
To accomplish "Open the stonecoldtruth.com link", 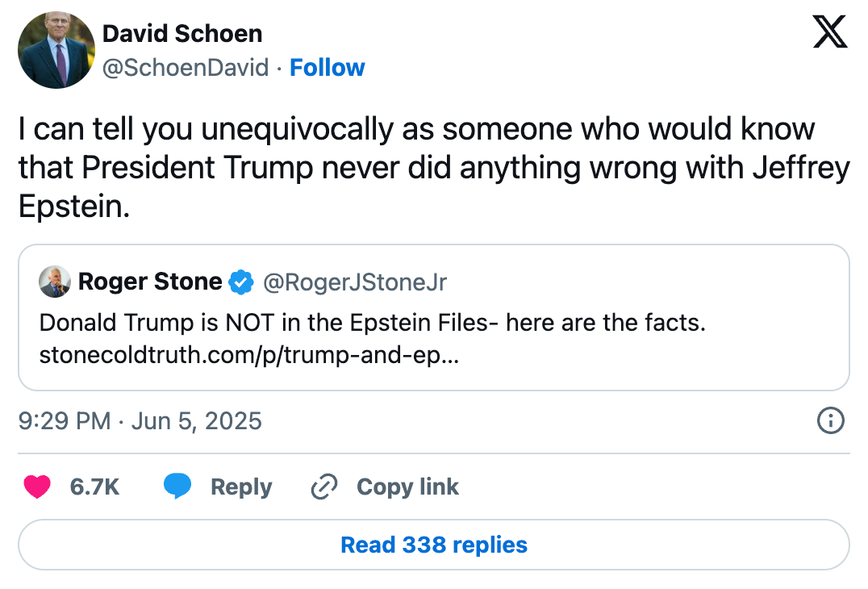I will (x=249, y=355).
